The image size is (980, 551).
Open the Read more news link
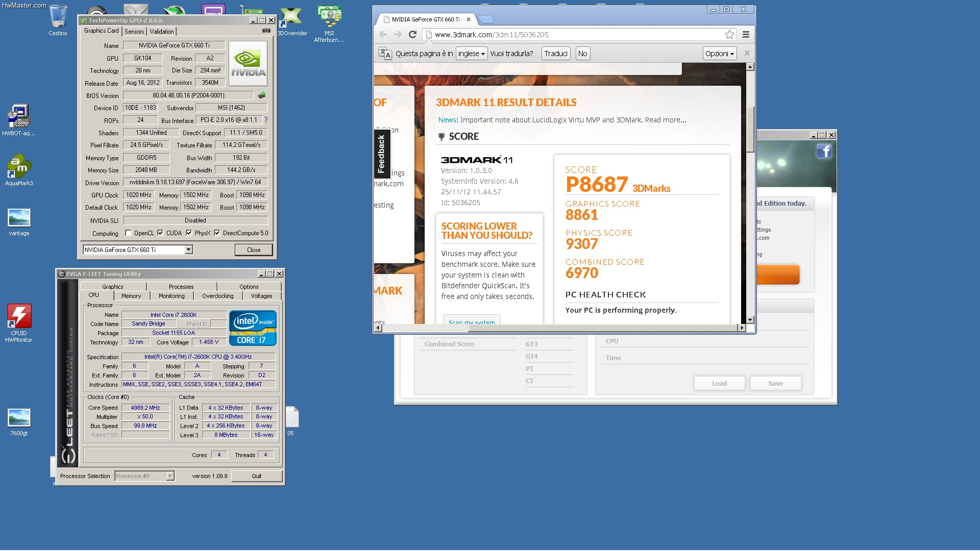(666, 120)
